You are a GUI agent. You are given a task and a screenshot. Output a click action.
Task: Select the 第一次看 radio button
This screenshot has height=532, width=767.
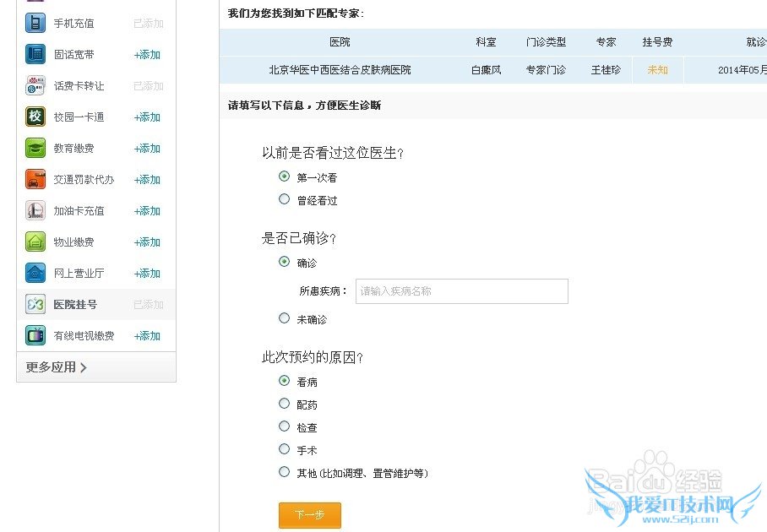pos(284,176)
